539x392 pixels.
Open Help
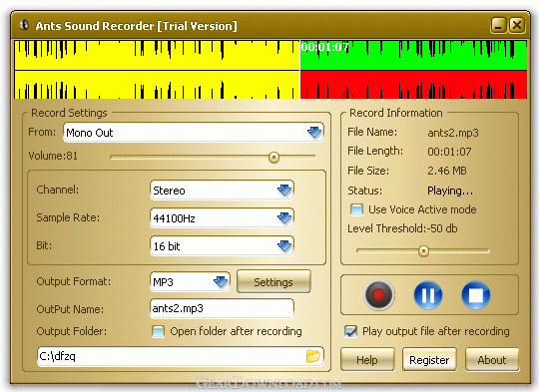click(x=367, y=360)
